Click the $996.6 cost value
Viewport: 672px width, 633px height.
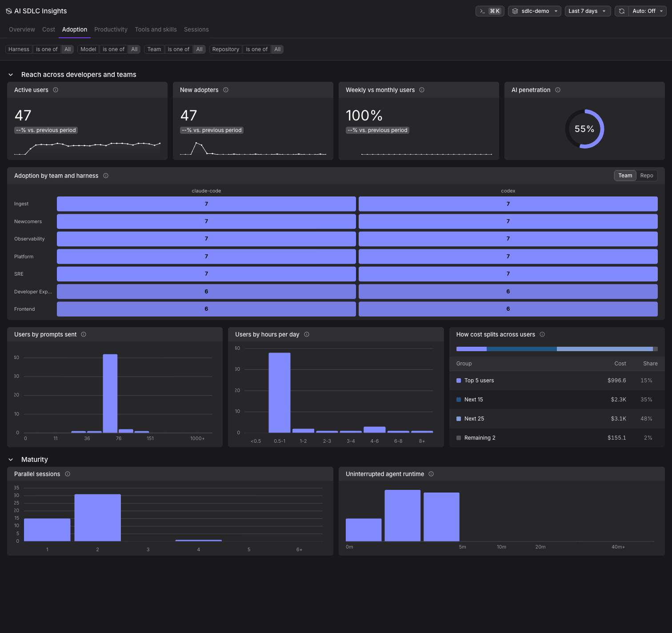coord(617,381)
